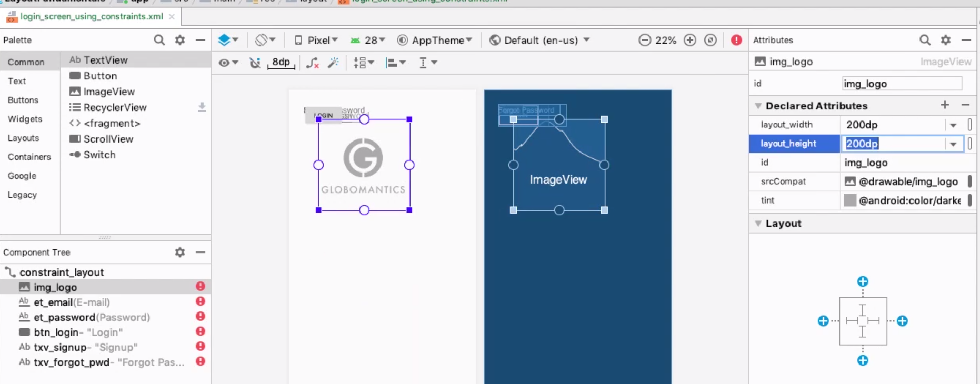This screenshot has height=384, width=980.
Task: Open the layout_width value dropdown
Action: 953,125
